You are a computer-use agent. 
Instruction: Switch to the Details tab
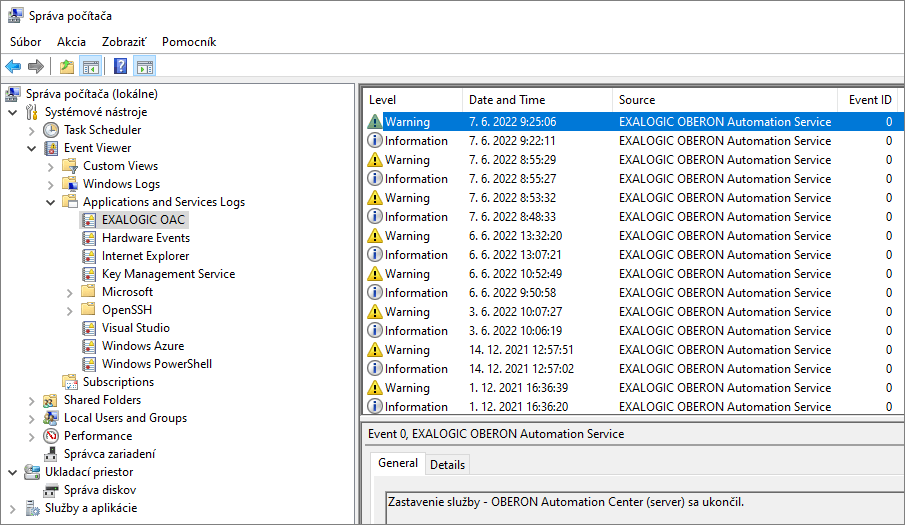point(447,465)
